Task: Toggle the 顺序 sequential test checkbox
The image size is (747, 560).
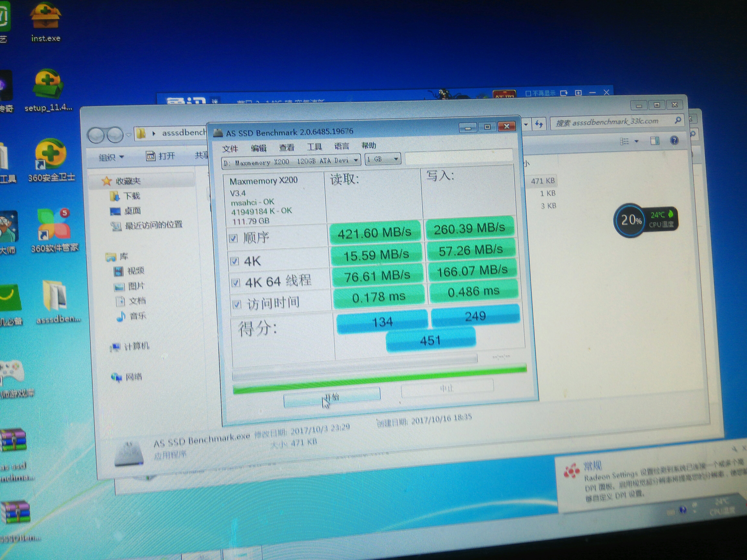Action: click(233, 239)
